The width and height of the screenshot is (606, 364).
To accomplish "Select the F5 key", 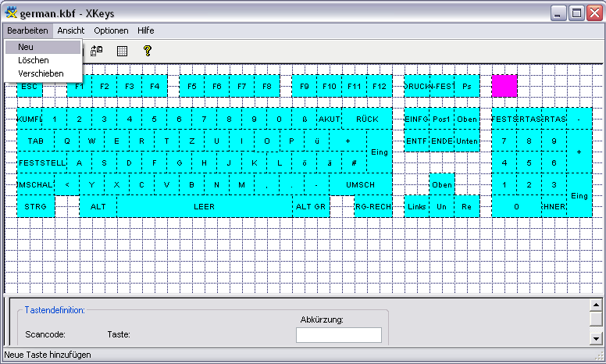I will click(x=191, y=86).
